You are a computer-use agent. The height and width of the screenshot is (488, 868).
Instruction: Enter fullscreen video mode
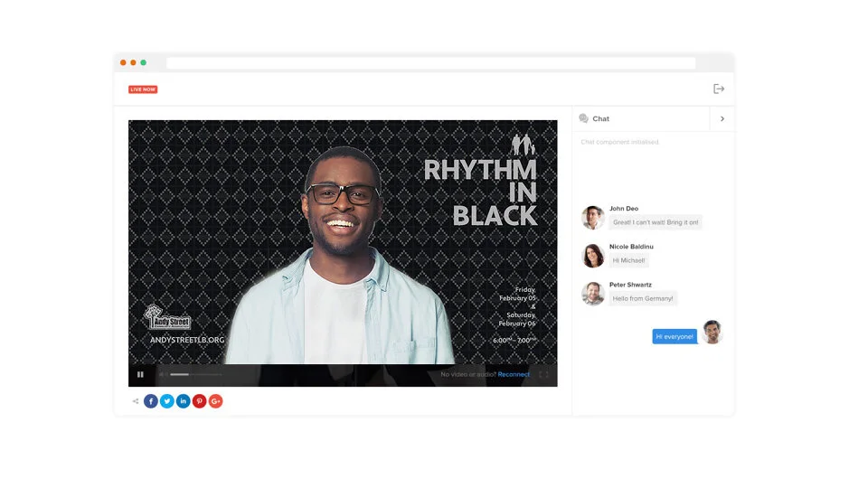tap(543, 374)
